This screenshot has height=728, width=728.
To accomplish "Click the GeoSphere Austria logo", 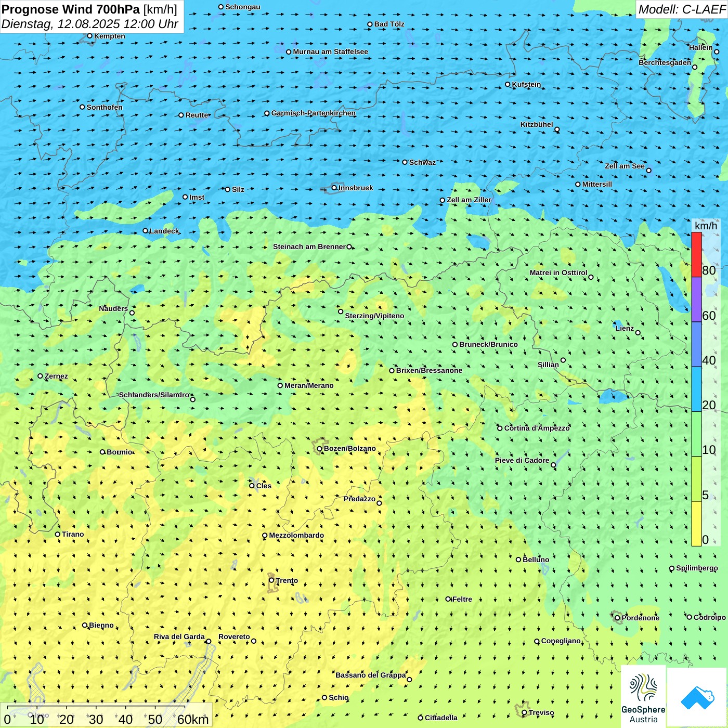I will pos(643,696).
